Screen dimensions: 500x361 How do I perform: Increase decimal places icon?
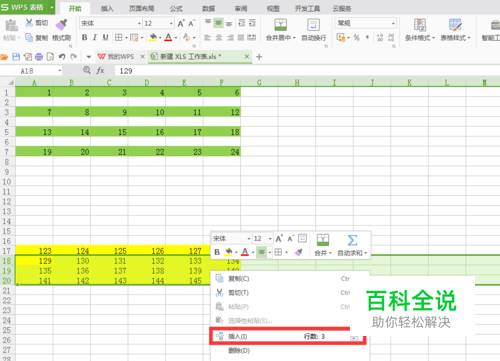(x=380, y=38)
